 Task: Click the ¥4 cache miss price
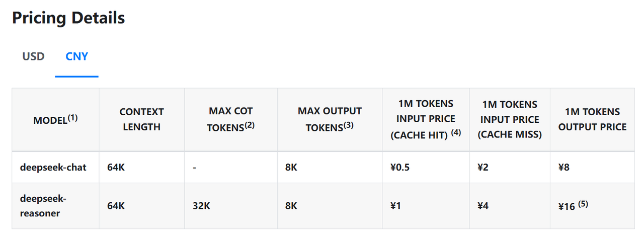pyautogui.click(x=510, y=206)
